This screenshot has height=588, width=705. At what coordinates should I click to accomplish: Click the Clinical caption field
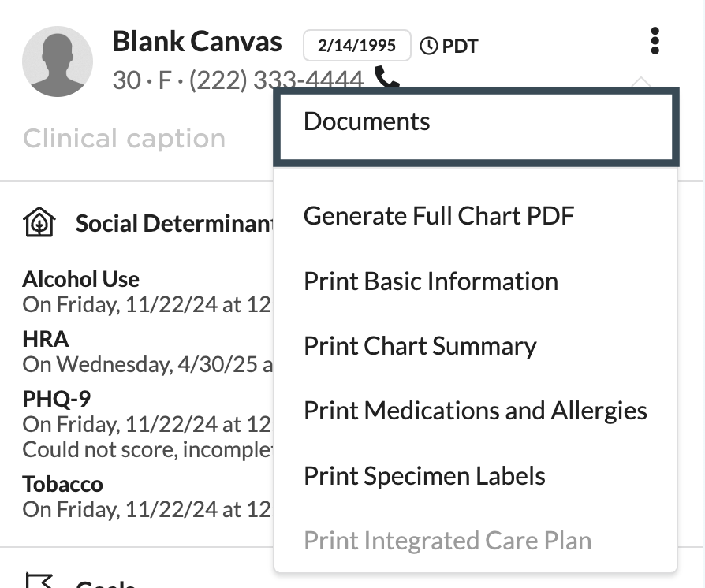coord(124,139)
